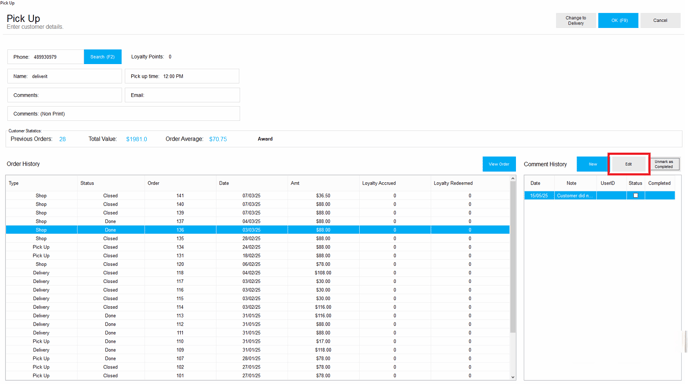This screenshot has height=387, width=688.
Task: Select Pick Up order 102
Action: 258,367
